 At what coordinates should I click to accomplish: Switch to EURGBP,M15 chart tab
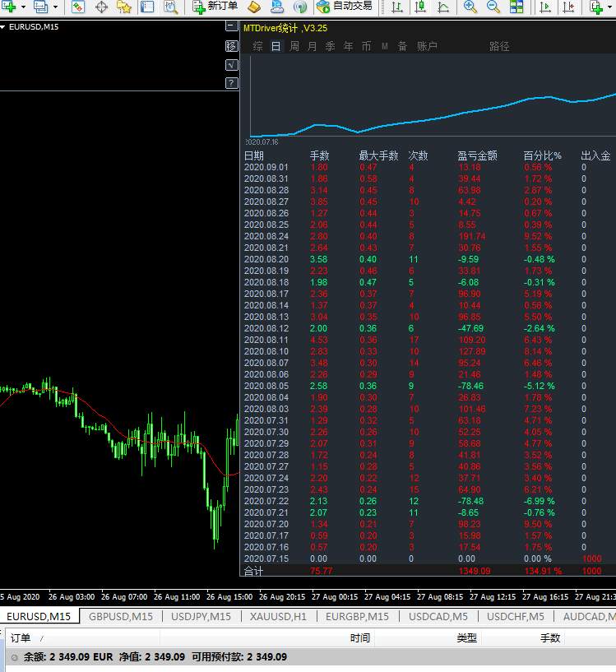tap(357, 616)
